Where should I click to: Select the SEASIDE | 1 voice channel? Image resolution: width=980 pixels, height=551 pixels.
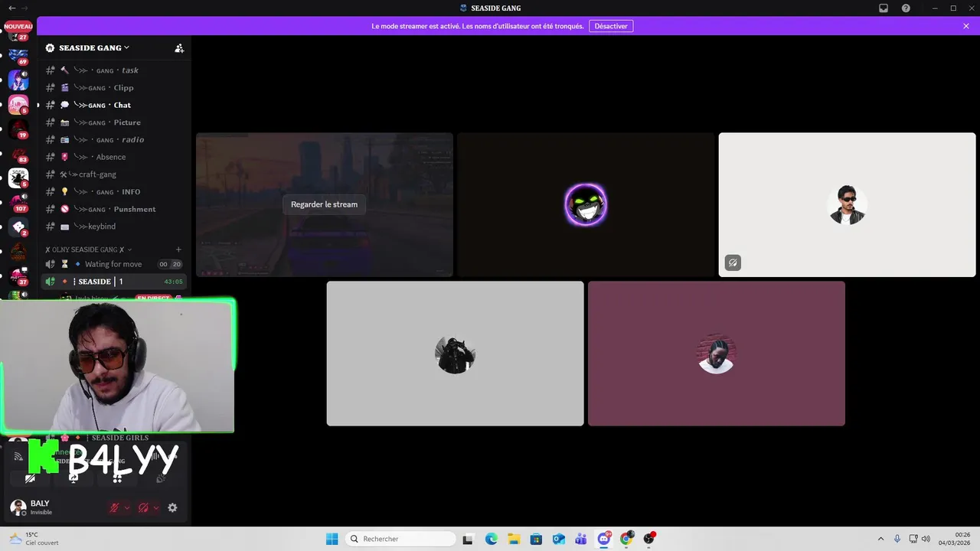113,282
